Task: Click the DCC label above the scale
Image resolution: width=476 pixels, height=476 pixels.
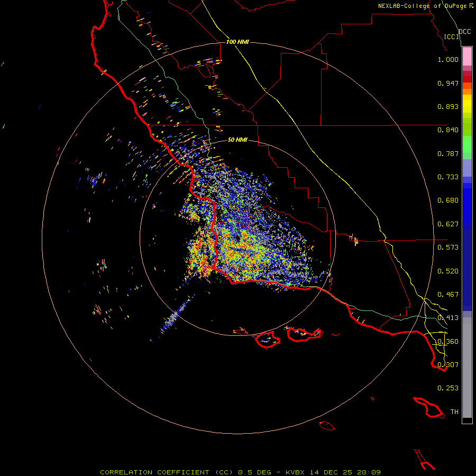Action: coord(464,32)
